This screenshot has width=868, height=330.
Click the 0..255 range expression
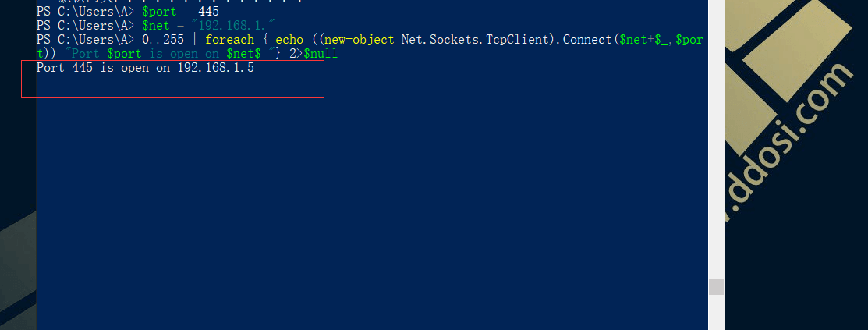coord(163,40)
